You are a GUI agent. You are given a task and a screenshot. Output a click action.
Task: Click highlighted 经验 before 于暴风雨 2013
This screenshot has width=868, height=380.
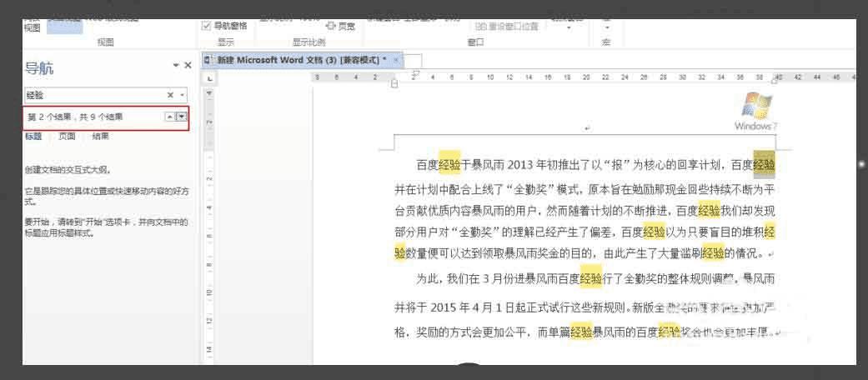coord(449,163)
